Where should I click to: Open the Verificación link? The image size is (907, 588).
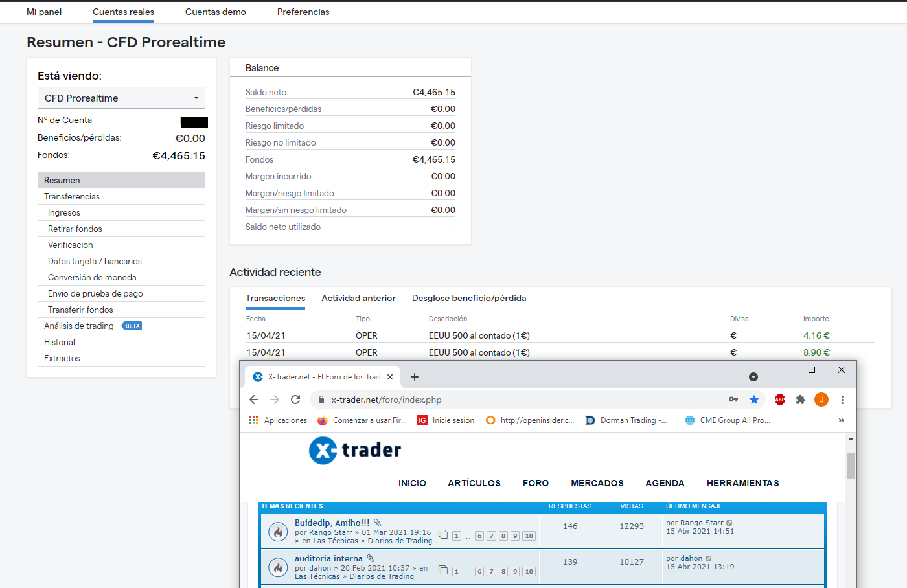[x=121, y=245]
